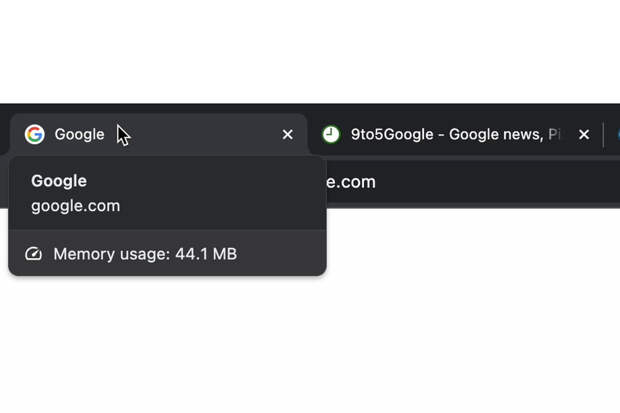Click the bold Google title in the hover card
The image size is (620, 413).
(59, 181)
